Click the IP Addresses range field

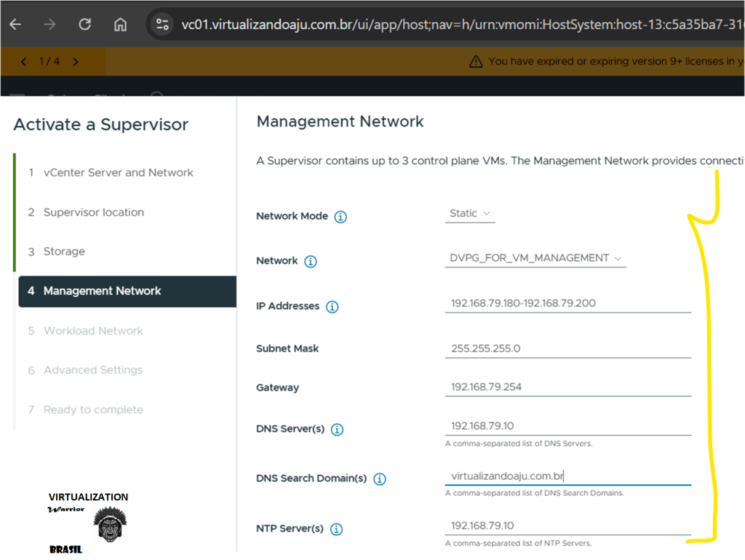tap(567, 303)
